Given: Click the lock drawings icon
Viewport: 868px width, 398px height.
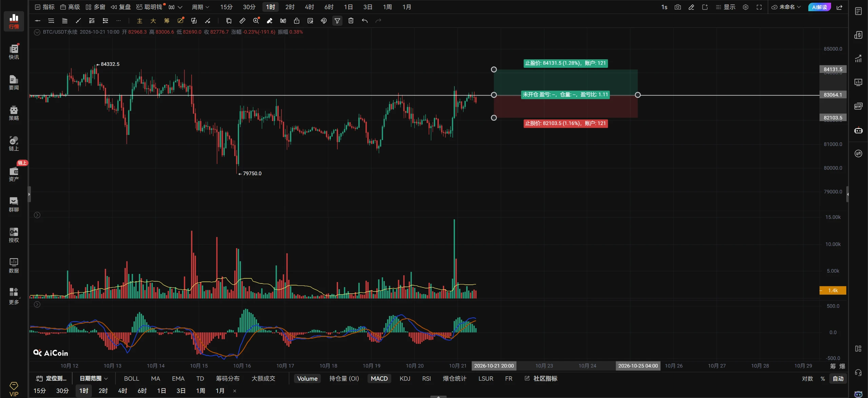Looking at the screenshot, I should tap(297, 21).
